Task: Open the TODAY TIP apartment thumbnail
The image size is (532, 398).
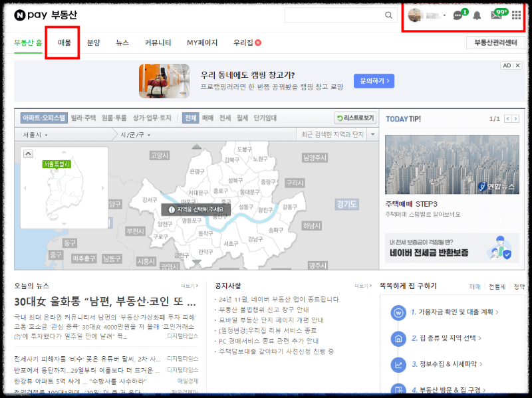Action: tap(452, 164)
